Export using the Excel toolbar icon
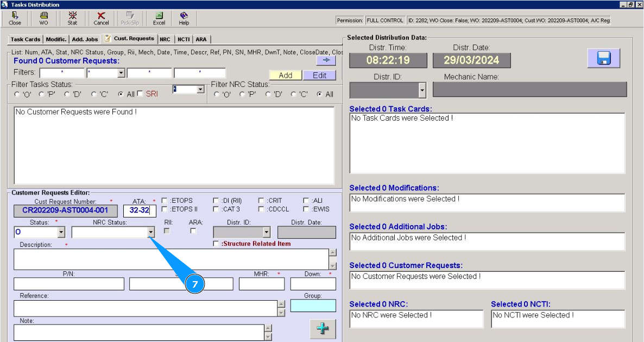The height and width of the screenshot is (342, 644). pos(159,18)
